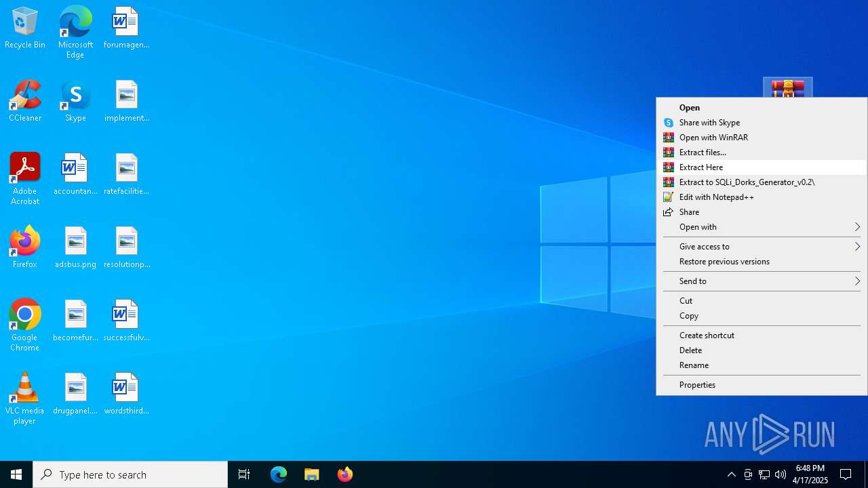The width and height of the screenshot is (868, 488).
Task: Open Firefox from the taskbar
Action: (x=345, y=474)
